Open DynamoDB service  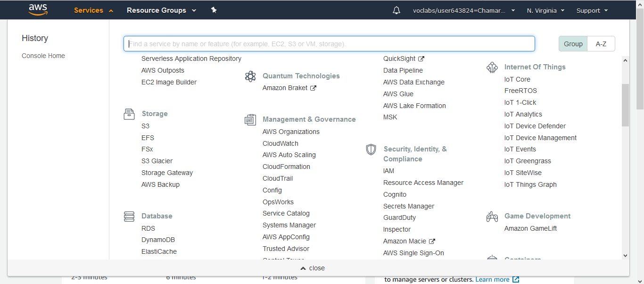(158, 240)
